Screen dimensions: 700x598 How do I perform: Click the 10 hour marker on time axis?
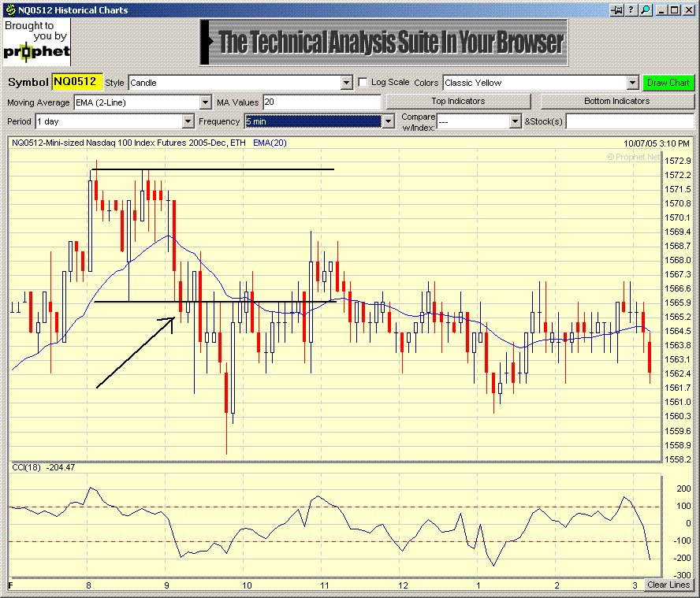pos(247,585)
